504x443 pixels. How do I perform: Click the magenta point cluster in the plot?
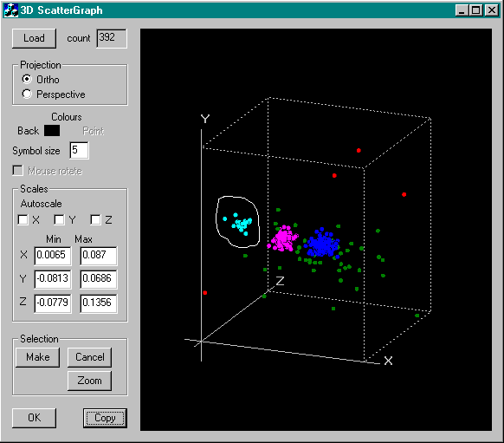point(282,238)
